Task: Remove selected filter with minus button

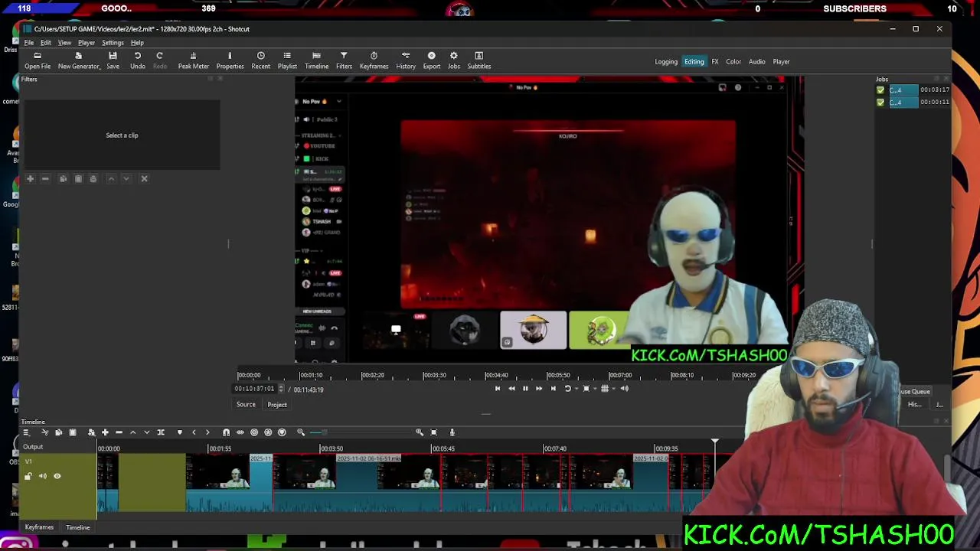Action: click(x=45, y=179)
